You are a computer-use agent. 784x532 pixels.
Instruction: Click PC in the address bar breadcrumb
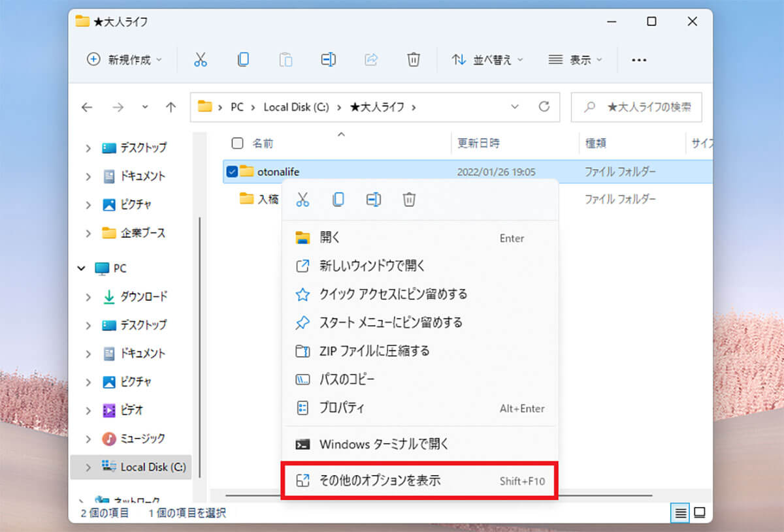pos(237,107)
